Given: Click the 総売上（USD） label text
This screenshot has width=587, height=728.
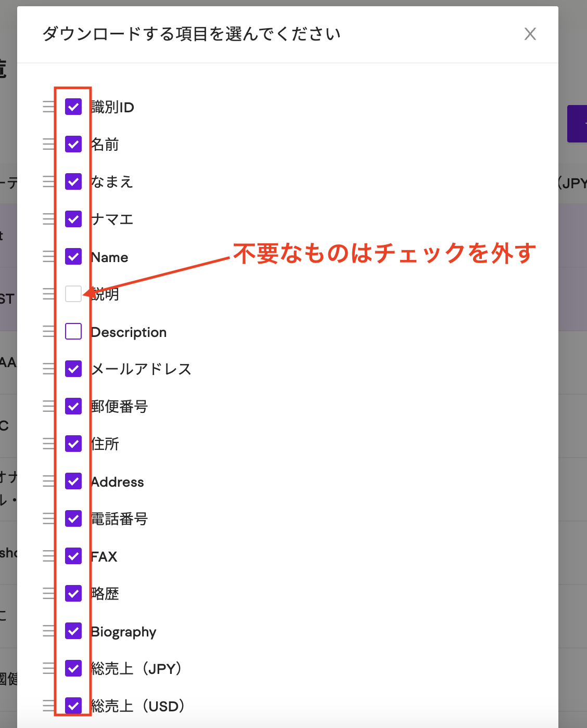Looking at the screenshot, I should pos(139,706).
